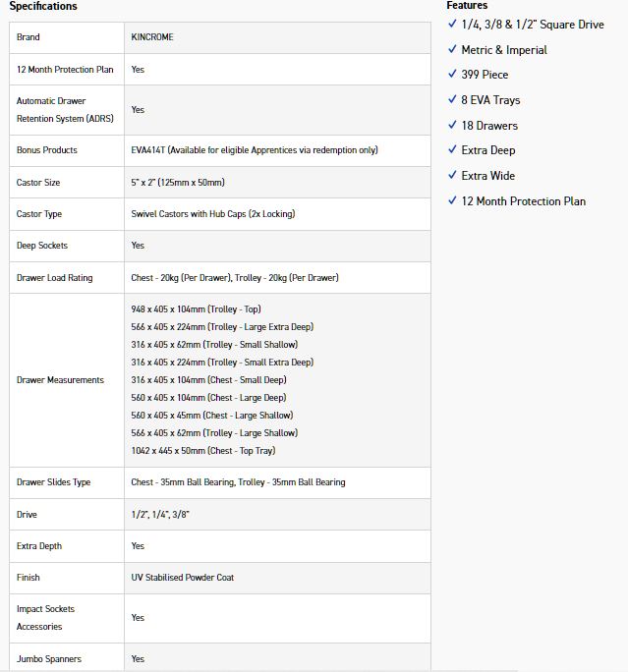
Task: Click the Jumbo Spanners row label
Action: coord(49,659)
